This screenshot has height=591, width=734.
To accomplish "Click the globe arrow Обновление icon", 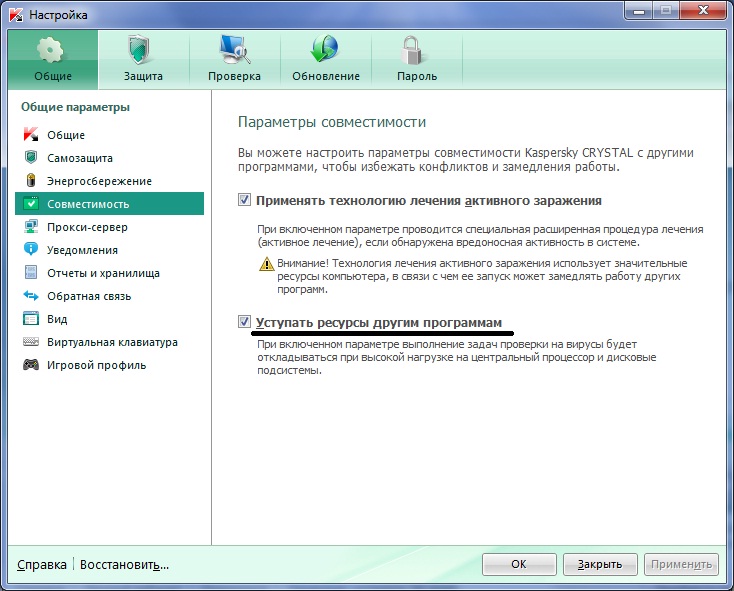I will [324, 49].
